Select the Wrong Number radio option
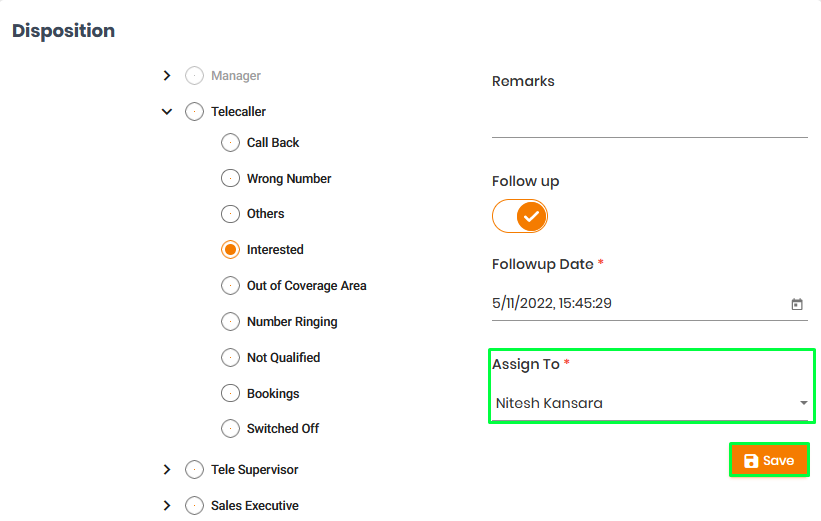The height and width of the screenshot is (521, 821). tap(230, 178)
